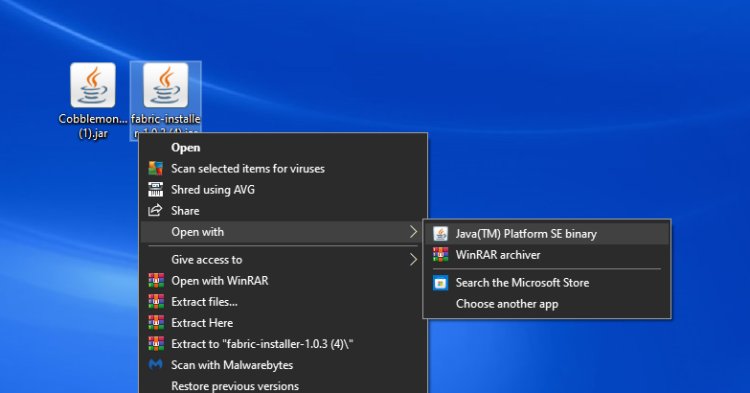Select Scan selected items for viruses

point(283,168)
